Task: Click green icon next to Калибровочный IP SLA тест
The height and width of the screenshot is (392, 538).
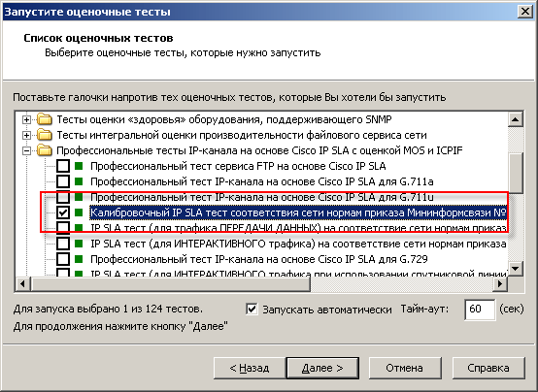Action: (x=79, y=212)
